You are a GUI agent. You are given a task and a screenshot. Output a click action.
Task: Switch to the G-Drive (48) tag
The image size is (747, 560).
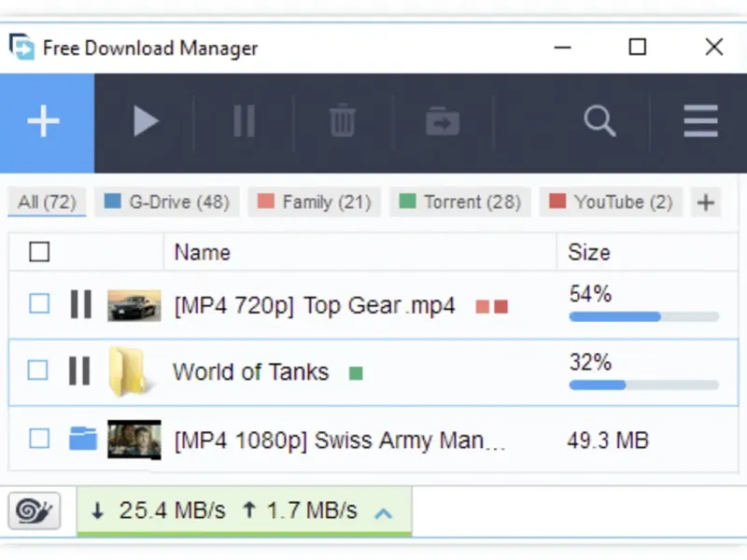167,203
